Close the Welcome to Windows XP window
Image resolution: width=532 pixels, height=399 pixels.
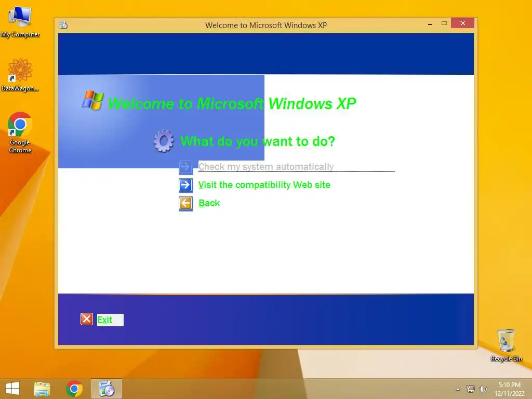pyautogui.click(x=463, y=23)
